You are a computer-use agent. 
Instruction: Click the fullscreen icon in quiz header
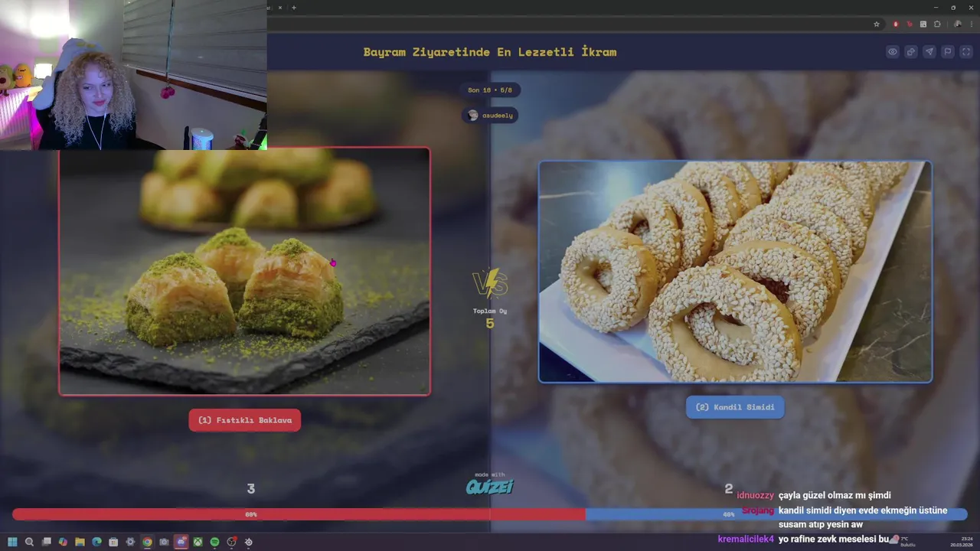pos(966,52)
